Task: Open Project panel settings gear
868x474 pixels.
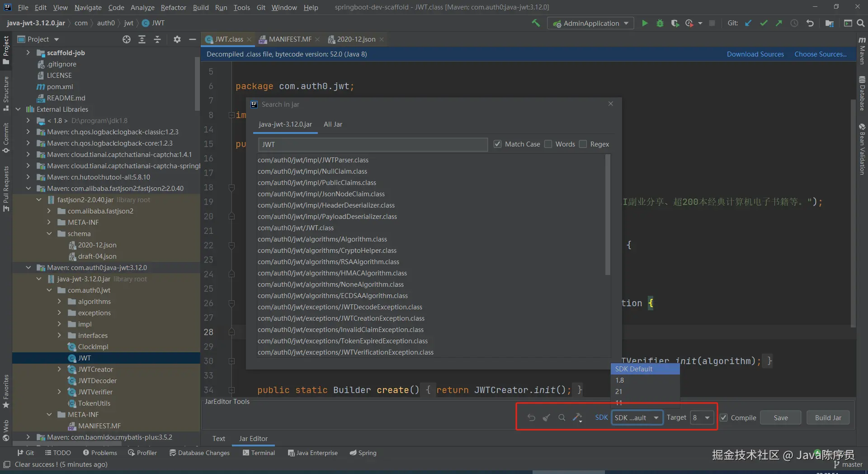Action: pyautogui.click(x=177, y=39)
